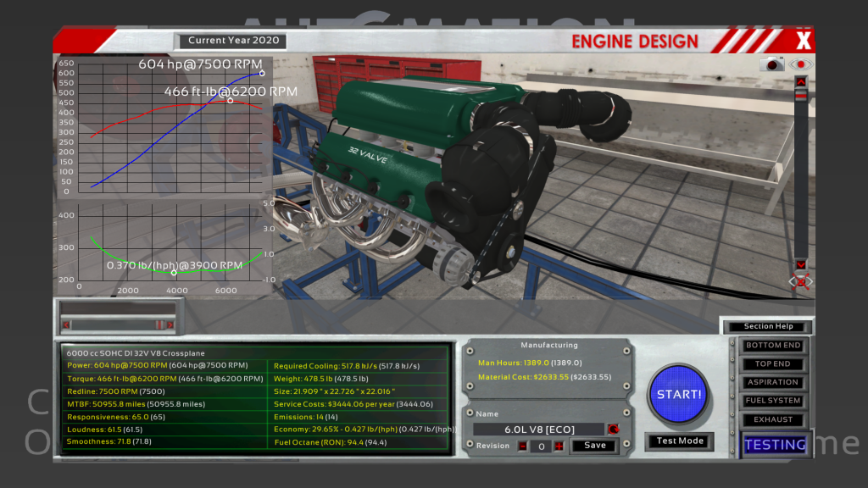Viewport: 868px width, 488px height.
Task: Open the FUEL SYSTEM section
Action: coord(772,401)
